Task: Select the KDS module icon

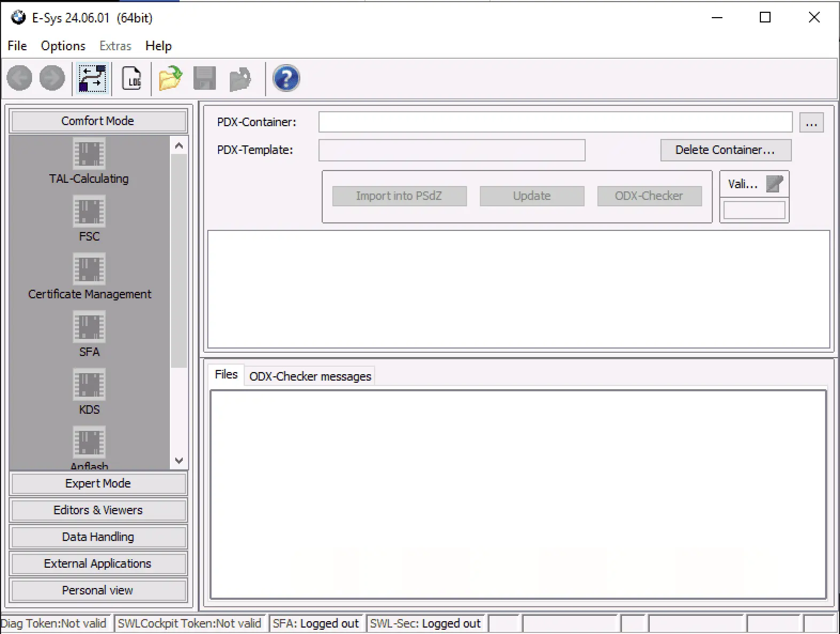Action: (x=89, y=384)
